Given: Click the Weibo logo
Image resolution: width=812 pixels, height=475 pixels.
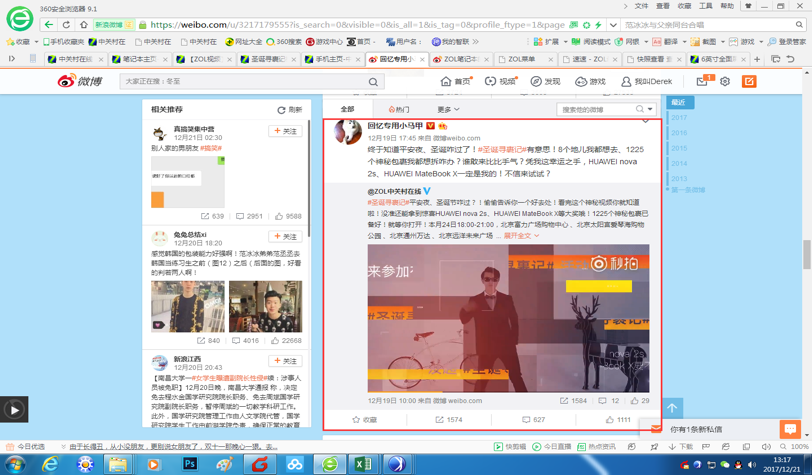Looking at the screenshot, I should tap(80, 81).
